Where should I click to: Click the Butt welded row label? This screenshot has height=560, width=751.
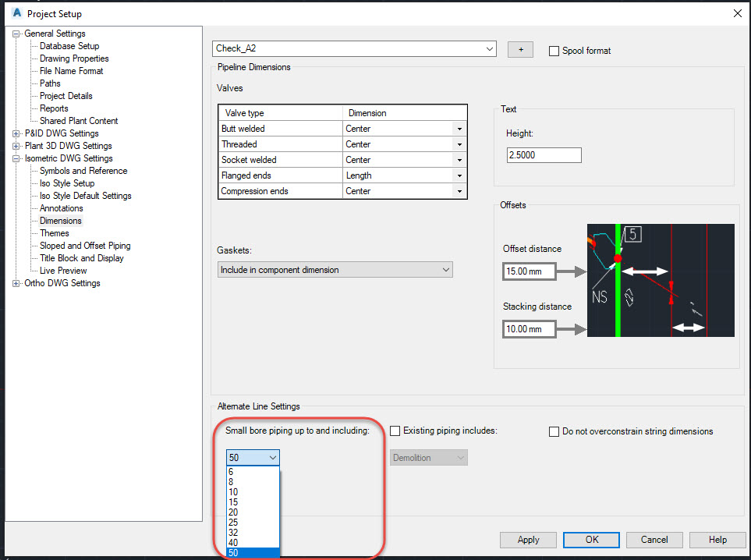(281, 129)
